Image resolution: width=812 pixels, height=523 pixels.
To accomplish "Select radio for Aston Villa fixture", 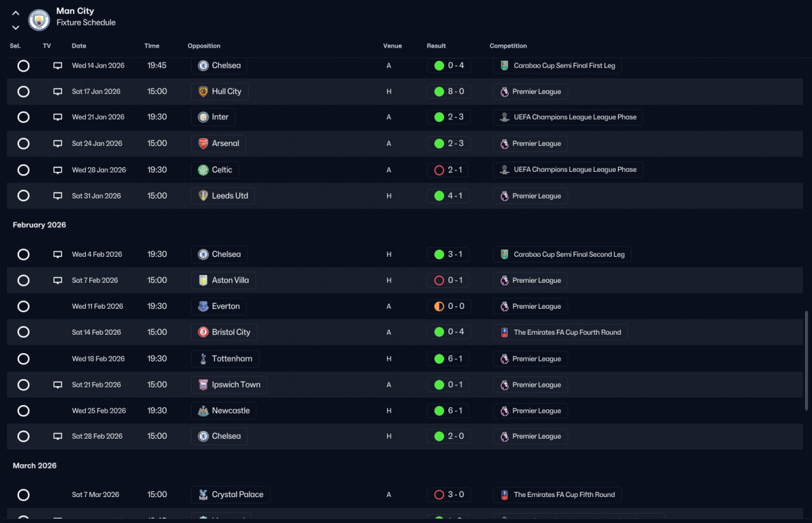I will pos(23,280).
